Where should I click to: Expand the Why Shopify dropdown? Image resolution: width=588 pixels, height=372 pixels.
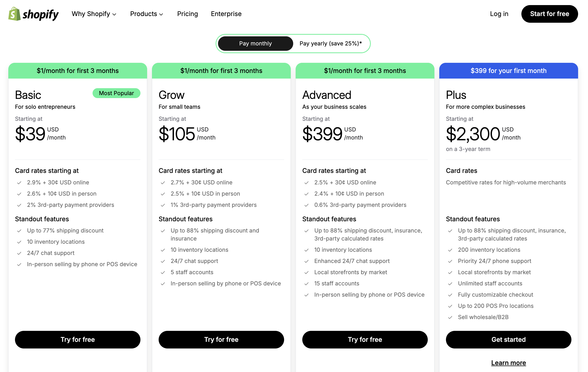point(94,14)
